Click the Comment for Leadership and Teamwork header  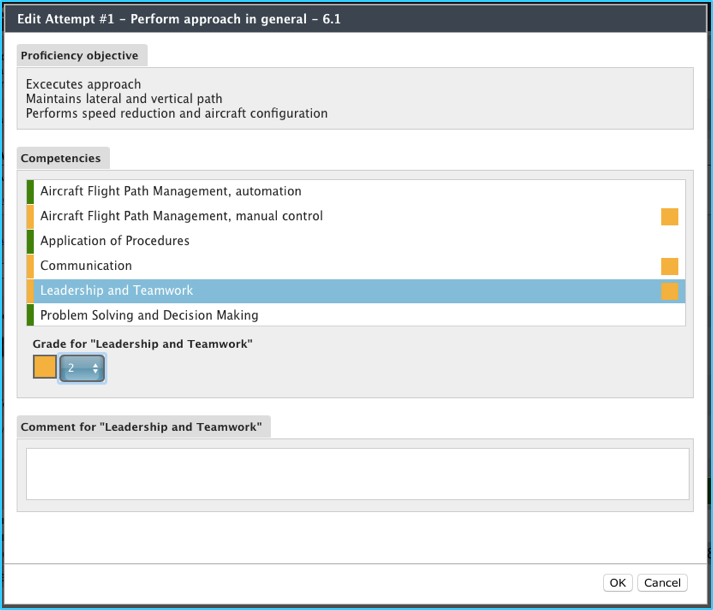144,427
